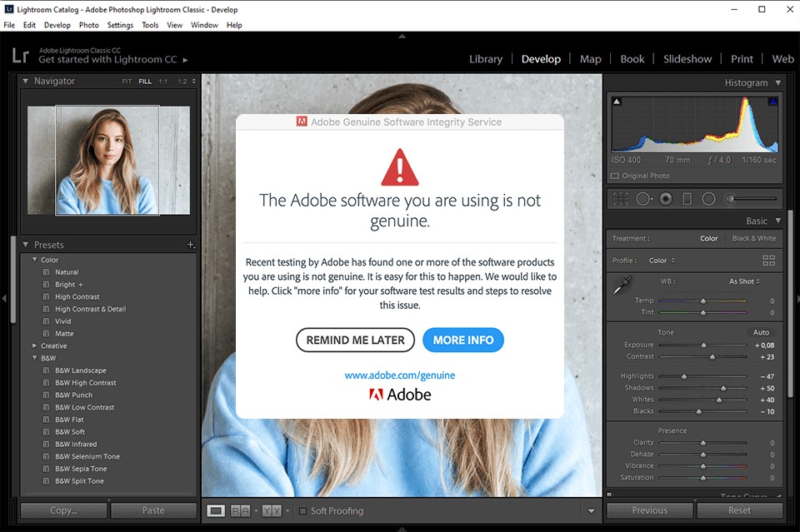Select the Graduated Filter tool

click(687, 198)
